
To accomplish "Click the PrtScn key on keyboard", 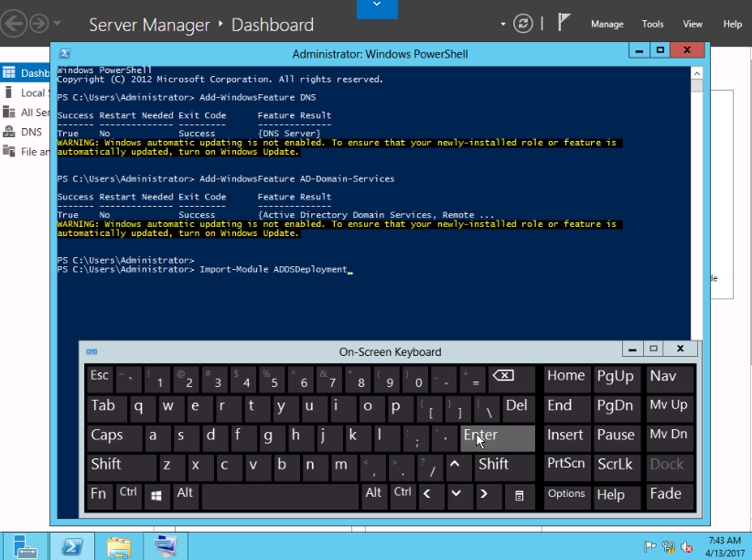I will (567, 467).
